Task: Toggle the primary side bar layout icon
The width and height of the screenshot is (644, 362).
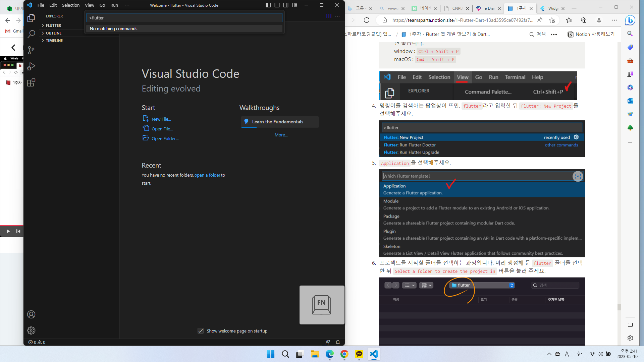Action: click(x=268, y=5)
